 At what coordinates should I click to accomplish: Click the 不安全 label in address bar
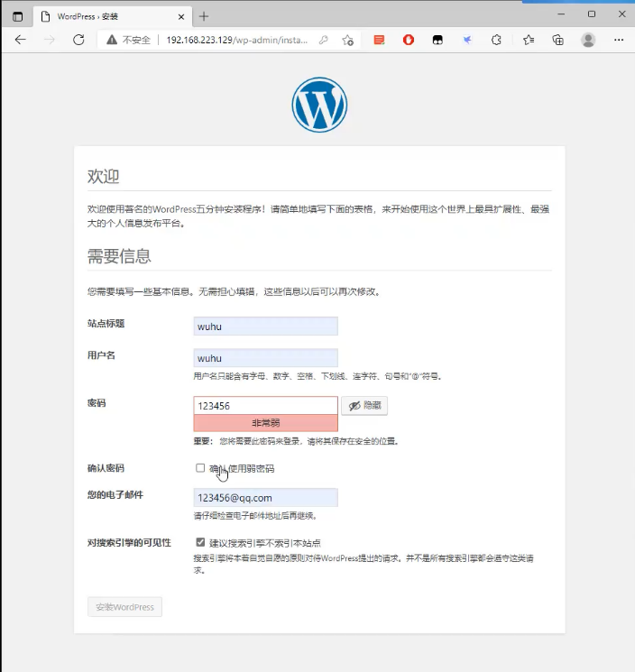point(136,40)
